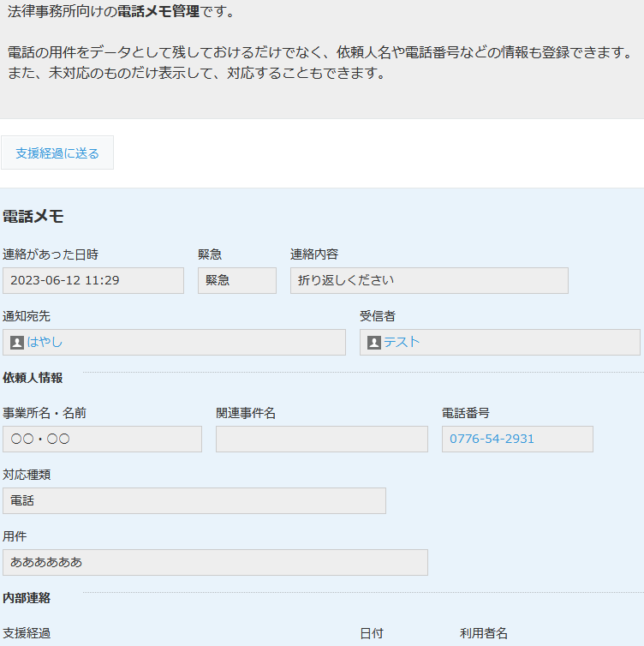The image size is (644, 646).
Task: Click the 内部連絡 section header
Action: pyautogui.click(x=27, y=597)
